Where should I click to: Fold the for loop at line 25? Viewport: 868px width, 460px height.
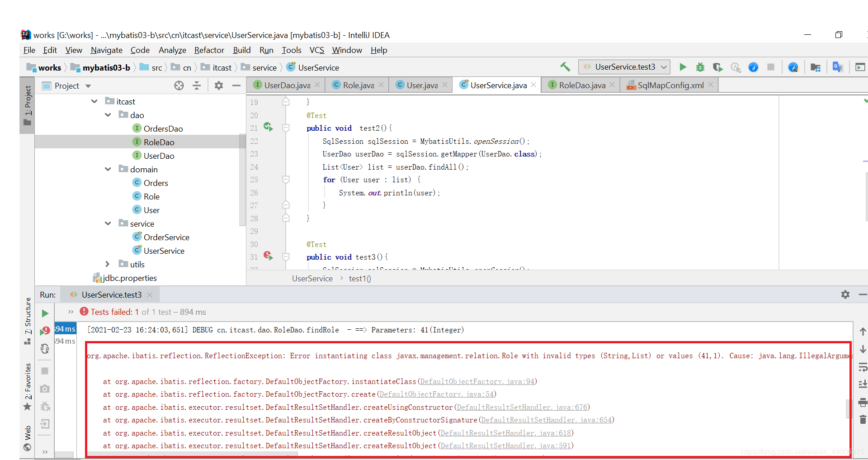click(x=286, y=180)
